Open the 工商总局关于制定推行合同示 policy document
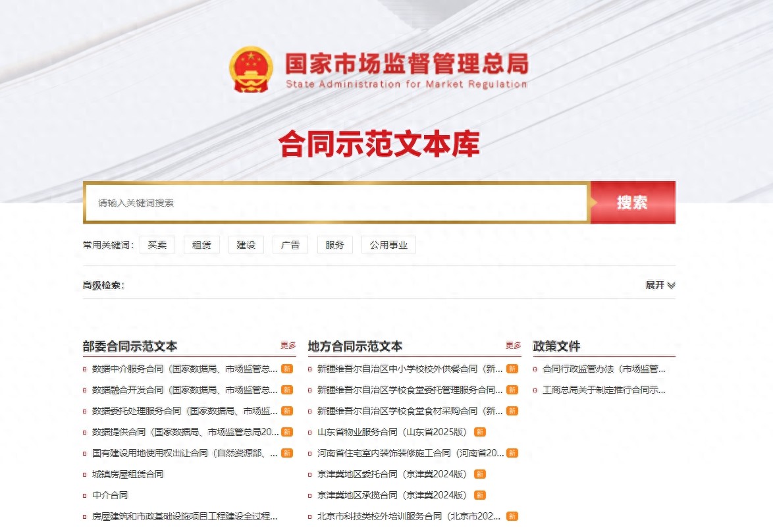This screenshot has height=532, width=773. coord(602,390)
